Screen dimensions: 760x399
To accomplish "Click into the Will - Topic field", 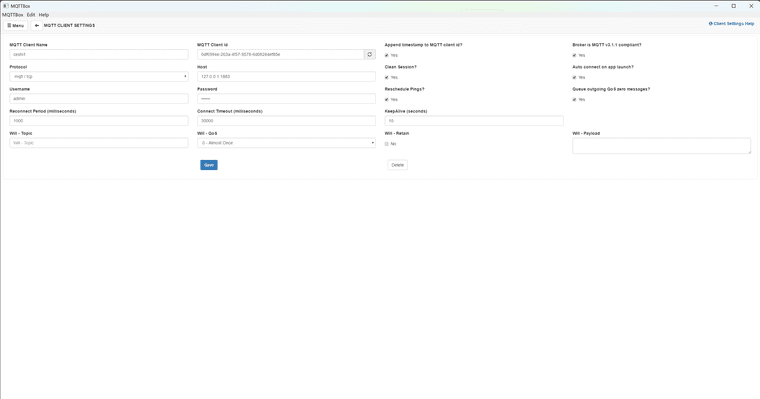I will [99, 143].
